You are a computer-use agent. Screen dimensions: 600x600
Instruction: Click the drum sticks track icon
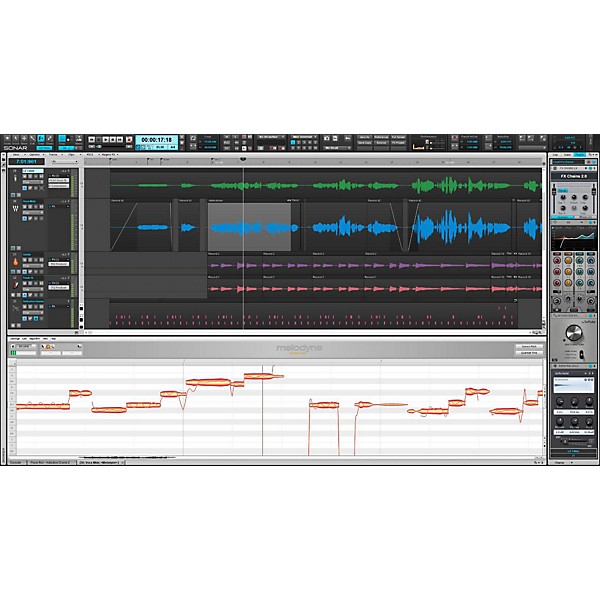tap(15, 308)
